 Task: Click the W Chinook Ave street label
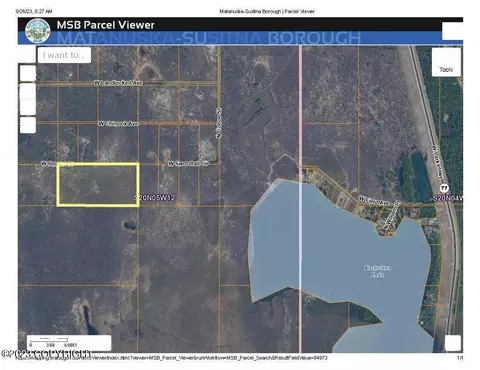coord(118,124)
